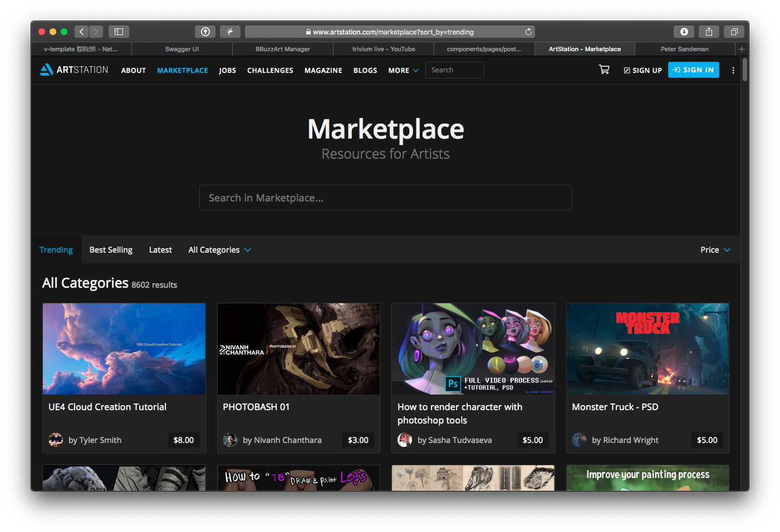
Task: Open the three-dot more options menu
Action: click(x=733, y=70)
